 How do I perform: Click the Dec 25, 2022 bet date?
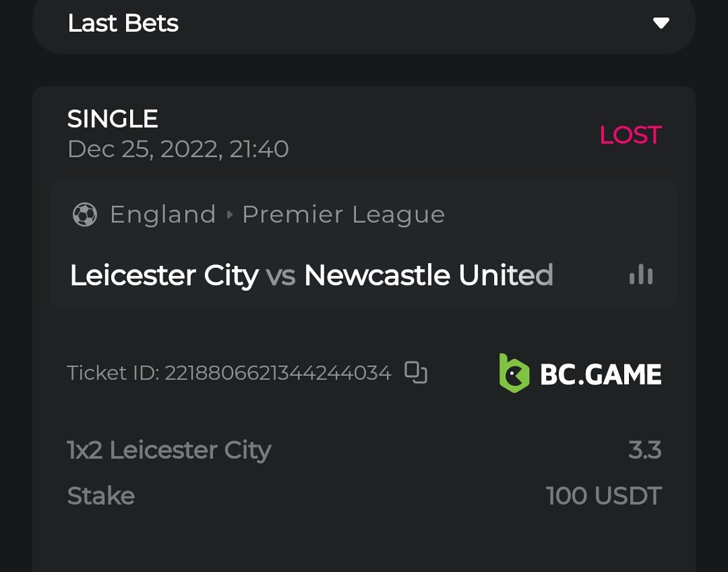[178, 149]
